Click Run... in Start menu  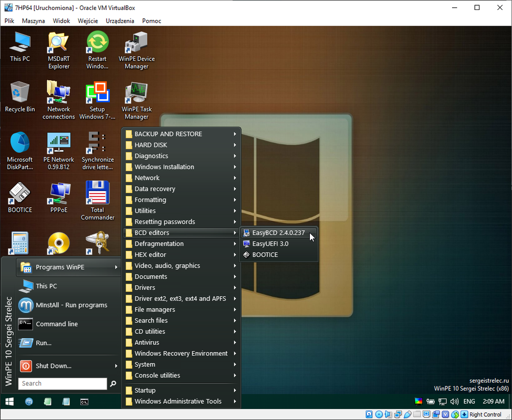coord(69,343)
